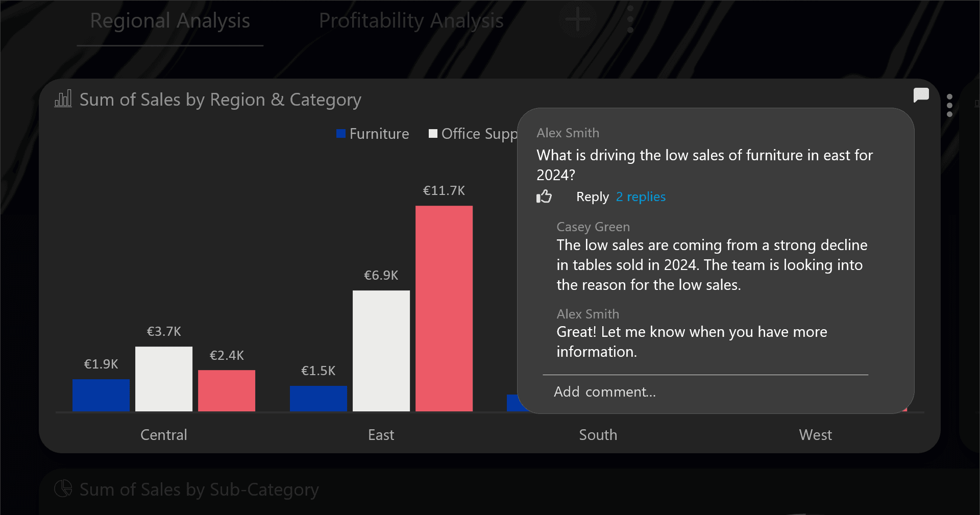Click the comment bubble icon on chart
The image size is (980, 515).
[921, 95]
